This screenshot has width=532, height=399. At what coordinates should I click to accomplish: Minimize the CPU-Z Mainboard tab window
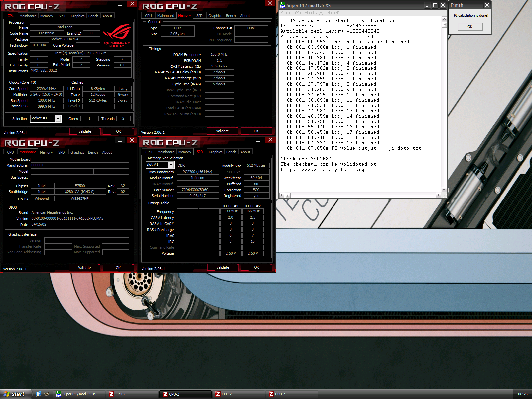click(x=120, y=141)
